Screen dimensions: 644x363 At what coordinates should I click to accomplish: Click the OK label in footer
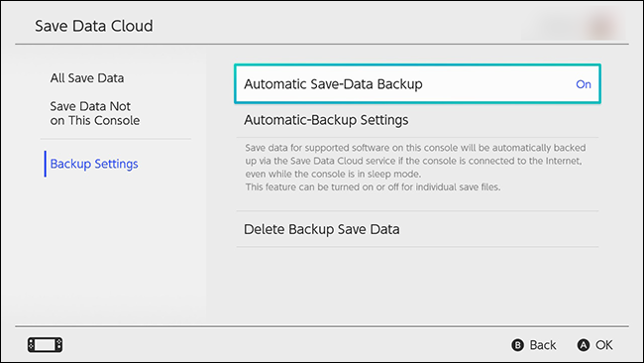click(604, 345)
